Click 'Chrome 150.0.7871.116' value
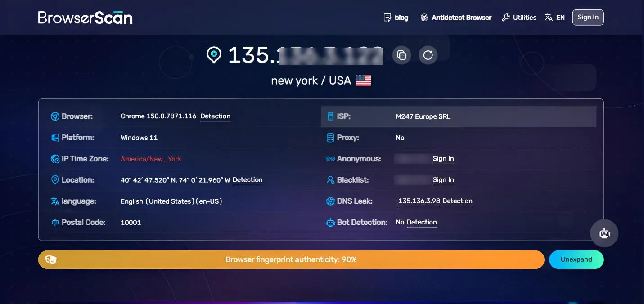 tap(158, 116)
